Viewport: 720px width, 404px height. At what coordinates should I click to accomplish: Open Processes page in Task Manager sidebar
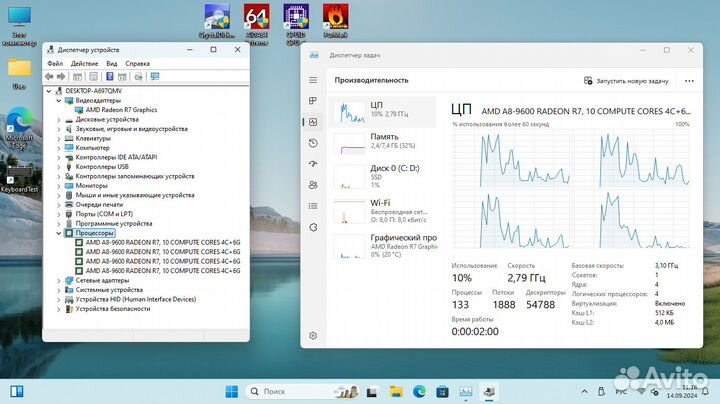[313, 101]
